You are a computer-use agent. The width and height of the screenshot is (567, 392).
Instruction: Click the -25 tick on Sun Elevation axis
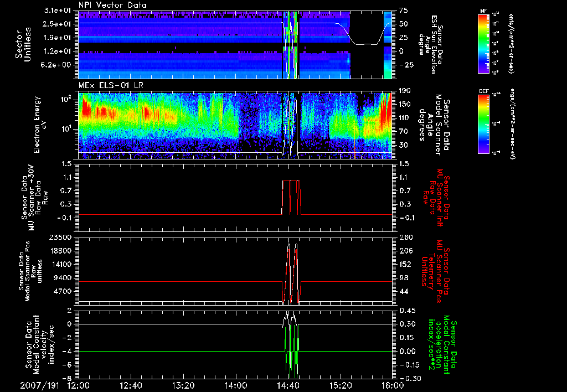coord(406,65)
